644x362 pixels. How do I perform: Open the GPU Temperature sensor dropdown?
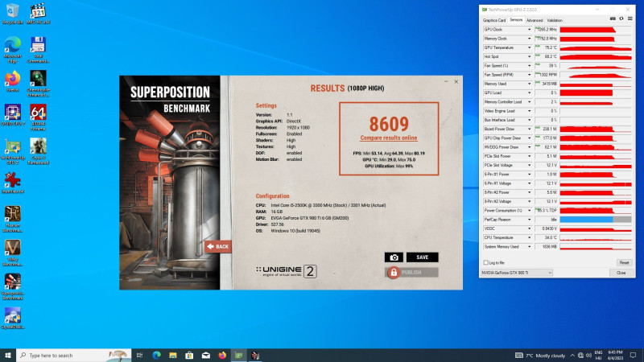click(529, 47)
